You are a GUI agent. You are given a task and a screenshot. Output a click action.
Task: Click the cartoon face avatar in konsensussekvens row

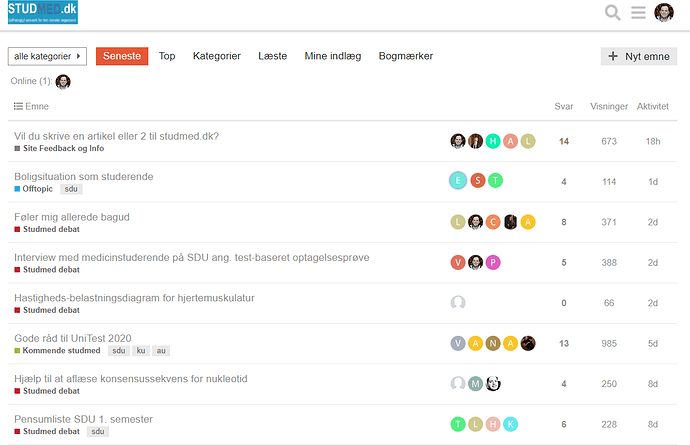click(x=493, y=384)
